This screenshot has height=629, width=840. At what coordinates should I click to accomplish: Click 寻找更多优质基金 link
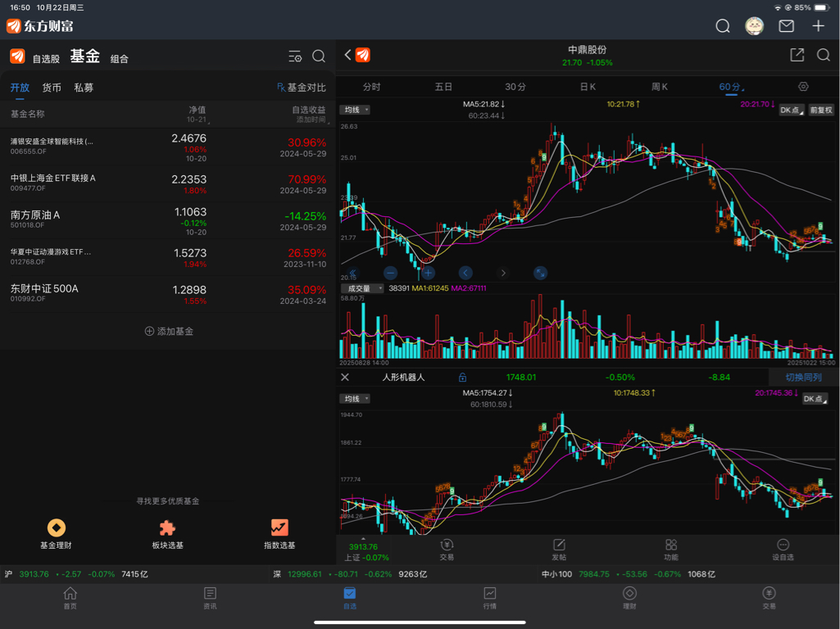(168, 501)
